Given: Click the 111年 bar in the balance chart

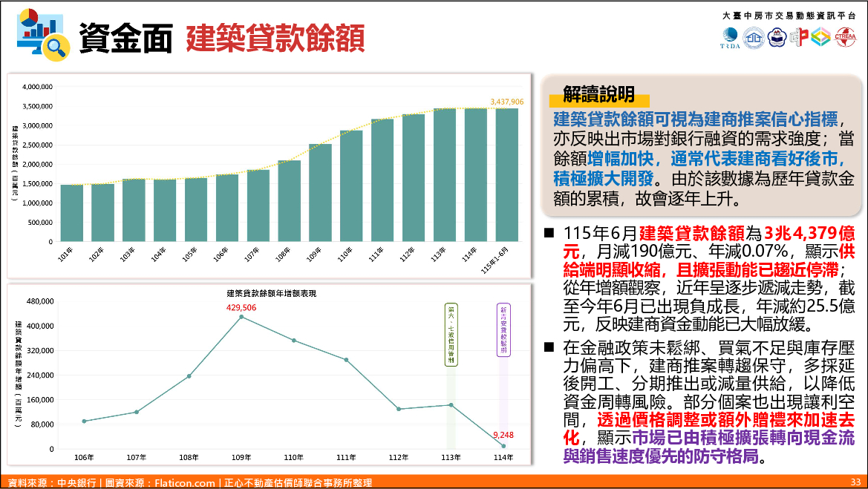Looking at the screenshot, I should coord(382,180).
